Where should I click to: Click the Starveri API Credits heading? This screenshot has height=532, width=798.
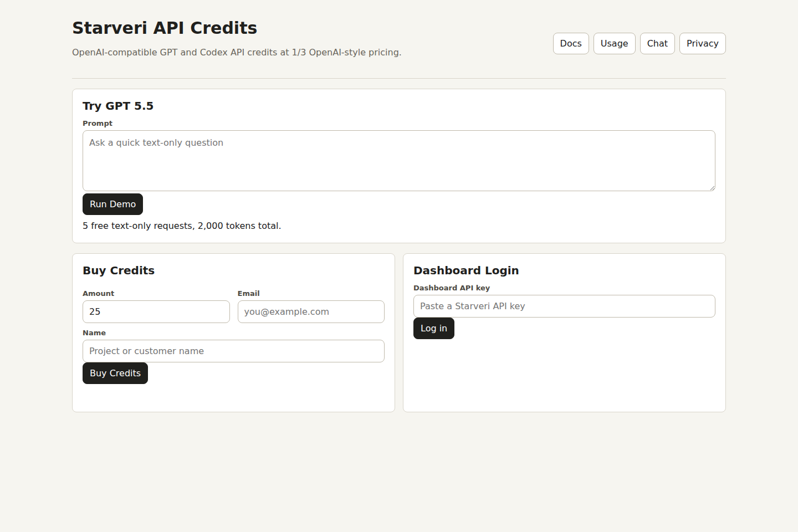click(x=165, y=28)
